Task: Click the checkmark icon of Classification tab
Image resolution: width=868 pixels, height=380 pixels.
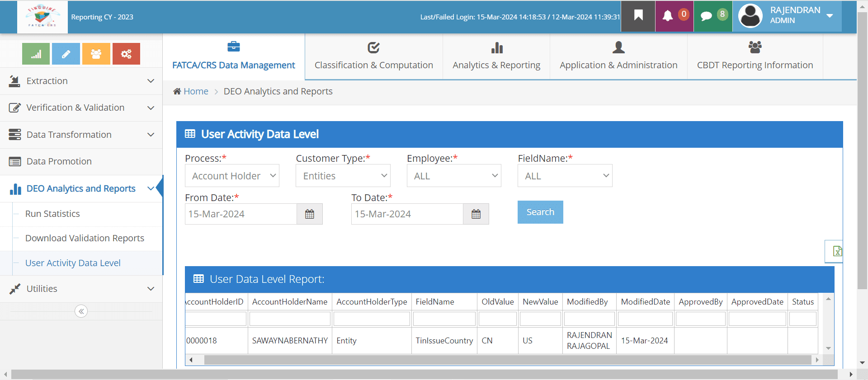Action: [x=374, y=47]
